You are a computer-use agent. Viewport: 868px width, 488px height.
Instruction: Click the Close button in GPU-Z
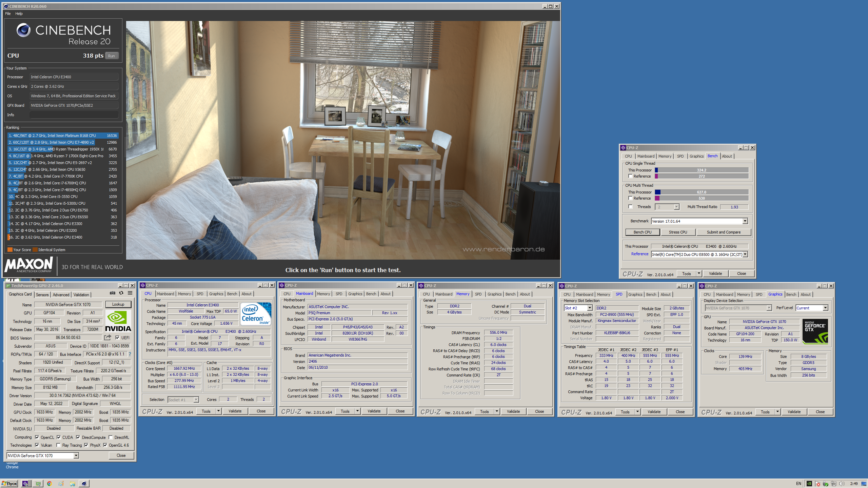coord(121,455)
